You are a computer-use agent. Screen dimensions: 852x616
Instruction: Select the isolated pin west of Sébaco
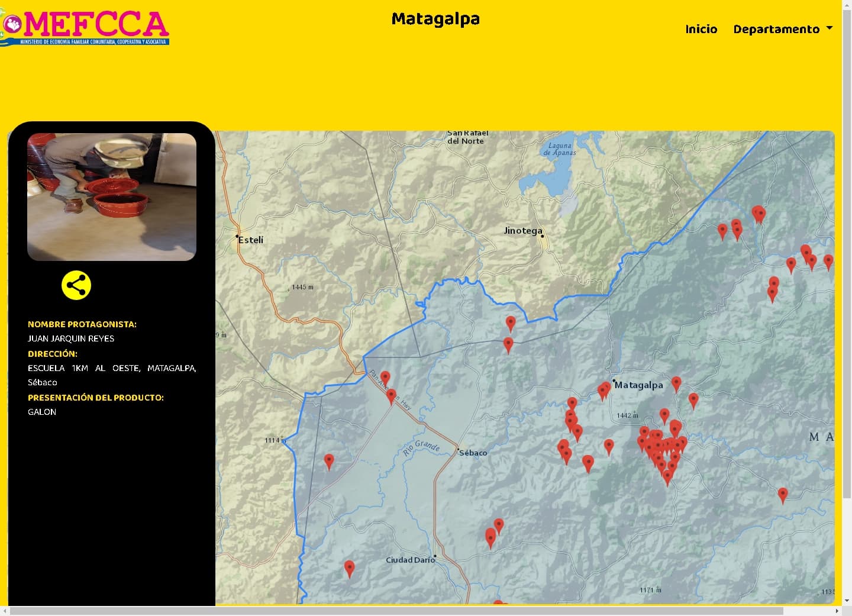(329, 461)
